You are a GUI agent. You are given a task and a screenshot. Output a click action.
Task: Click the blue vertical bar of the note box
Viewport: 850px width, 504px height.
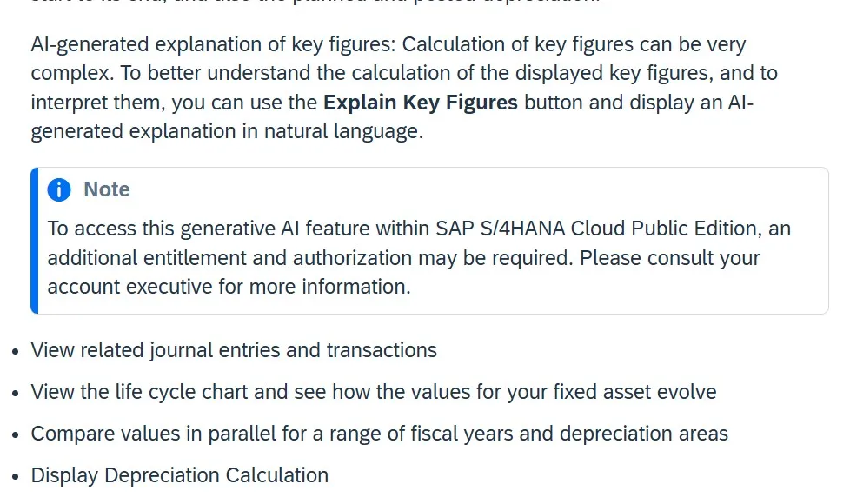[x=35, y=241]
